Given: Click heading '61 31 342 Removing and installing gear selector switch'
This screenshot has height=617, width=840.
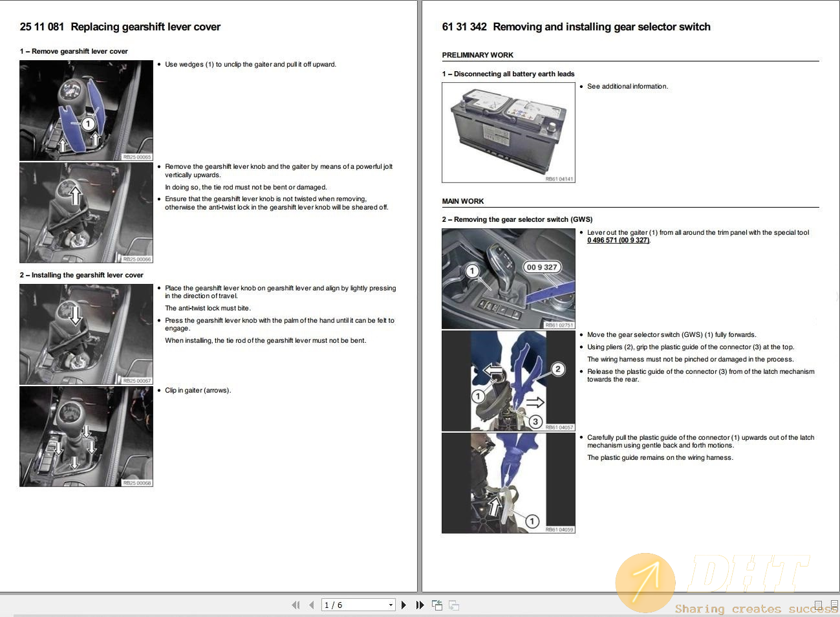Looking at the screenshot, I should click(x=576, y=27).
